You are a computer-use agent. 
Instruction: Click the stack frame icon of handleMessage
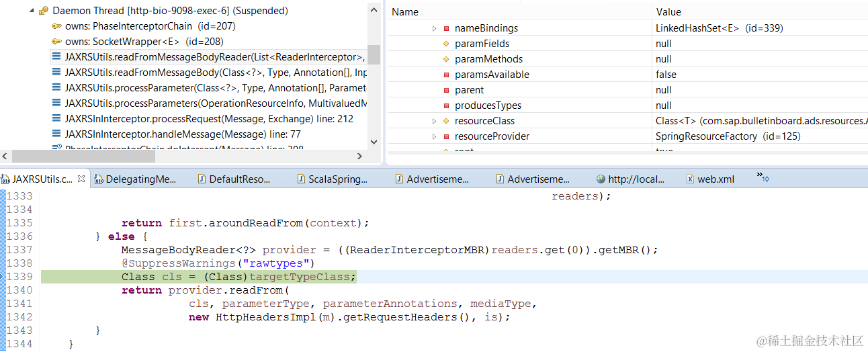pos(57,134)
